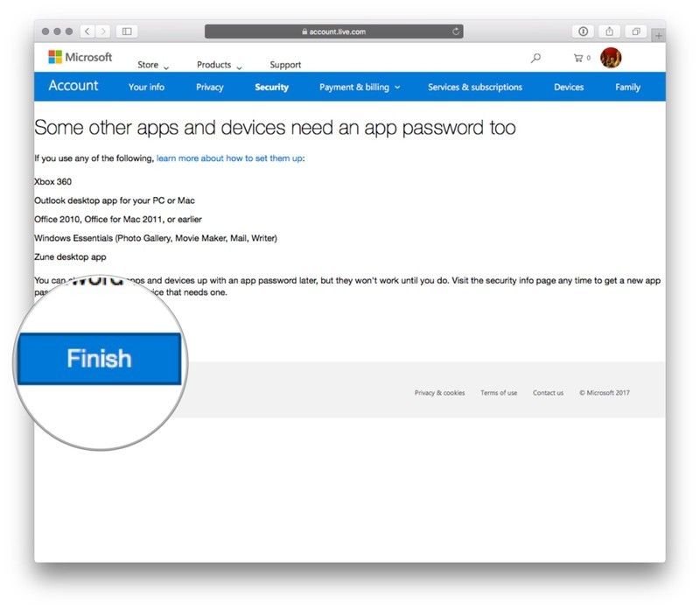The width and height of the screenshot is (700, 611).
Task: Click the Finish button
Action: pos(99,359)
